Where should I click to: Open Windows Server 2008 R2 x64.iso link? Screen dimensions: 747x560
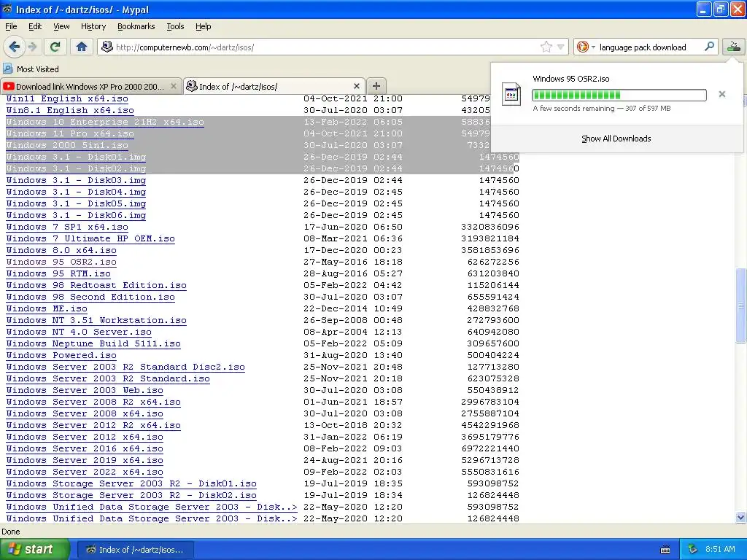click(x=93, y=402)
